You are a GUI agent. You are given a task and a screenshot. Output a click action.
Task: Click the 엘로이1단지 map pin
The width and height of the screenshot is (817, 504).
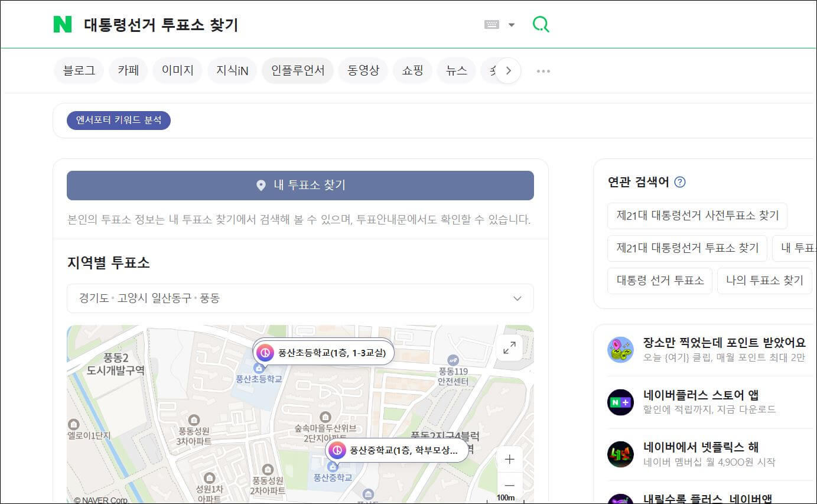tap(74, 424)
